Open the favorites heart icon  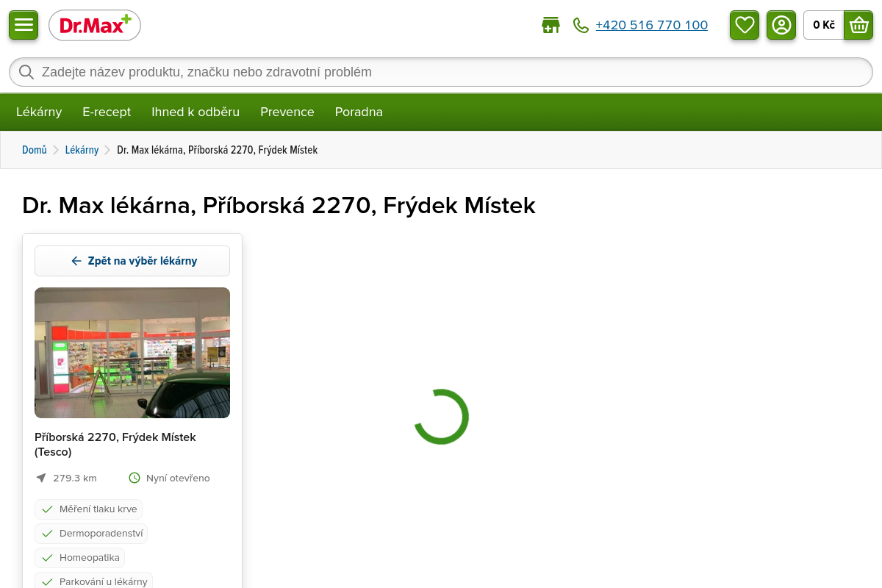(745, 25)
